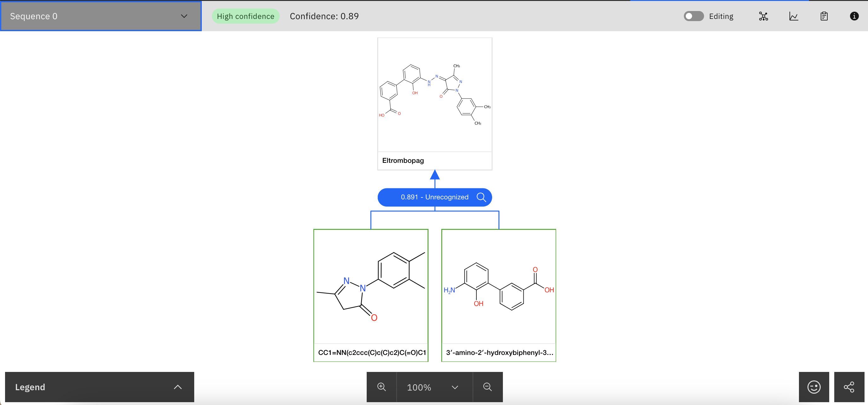Collapse the Legend panel
The width and height of the screenshot is (868, 405).
(x=178, y=387)
